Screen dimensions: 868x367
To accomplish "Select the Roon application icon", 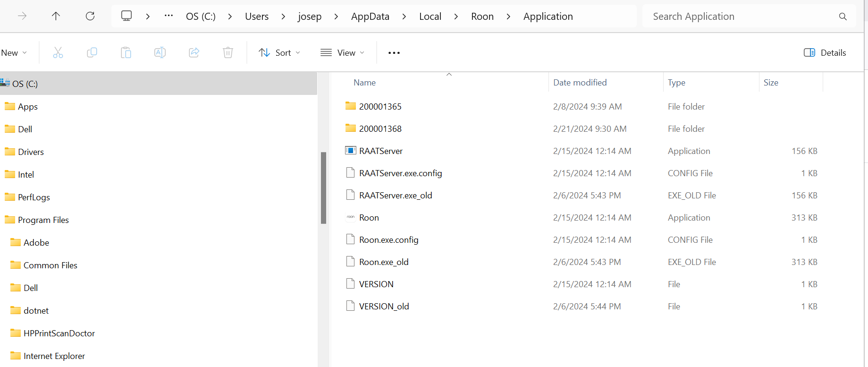I will [350, 217].
